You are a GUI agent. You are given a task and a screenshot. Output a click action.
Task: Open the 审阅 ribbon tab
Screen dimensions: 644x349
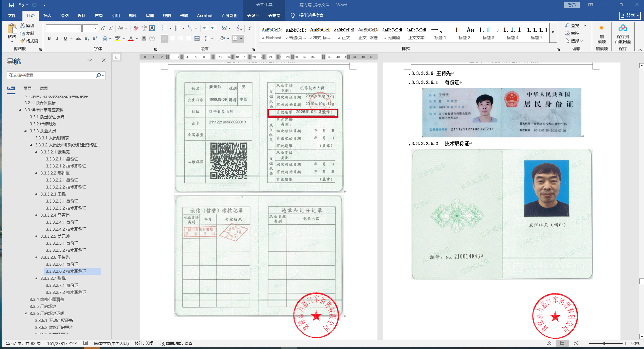pos(150,15)
